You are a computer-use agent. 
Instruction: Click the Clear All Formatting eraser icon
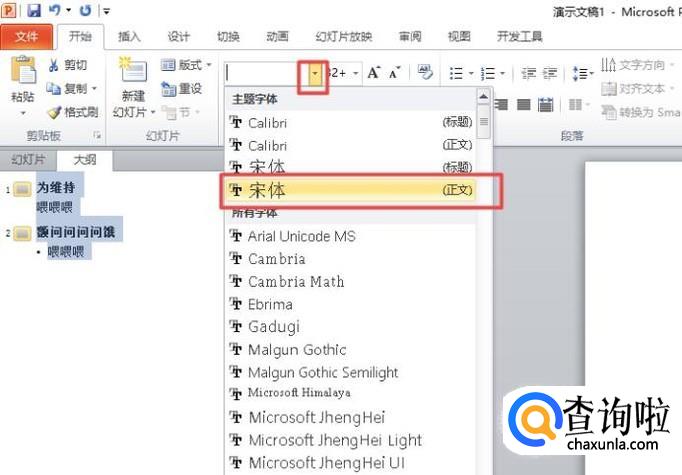click(x=425, y=72)
